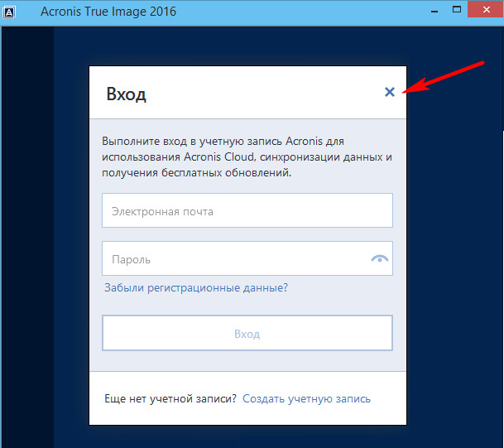Toggle password visibility eye icon
This screenshot has width=504, height=448.
[x=380, y=259]
